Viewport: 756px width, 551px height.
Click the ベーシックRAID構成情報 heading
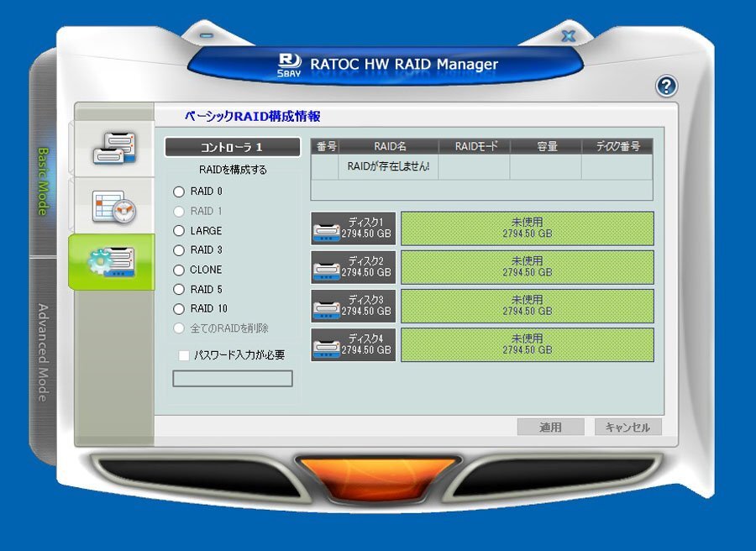pyautogui.click(x=253, y=116)
